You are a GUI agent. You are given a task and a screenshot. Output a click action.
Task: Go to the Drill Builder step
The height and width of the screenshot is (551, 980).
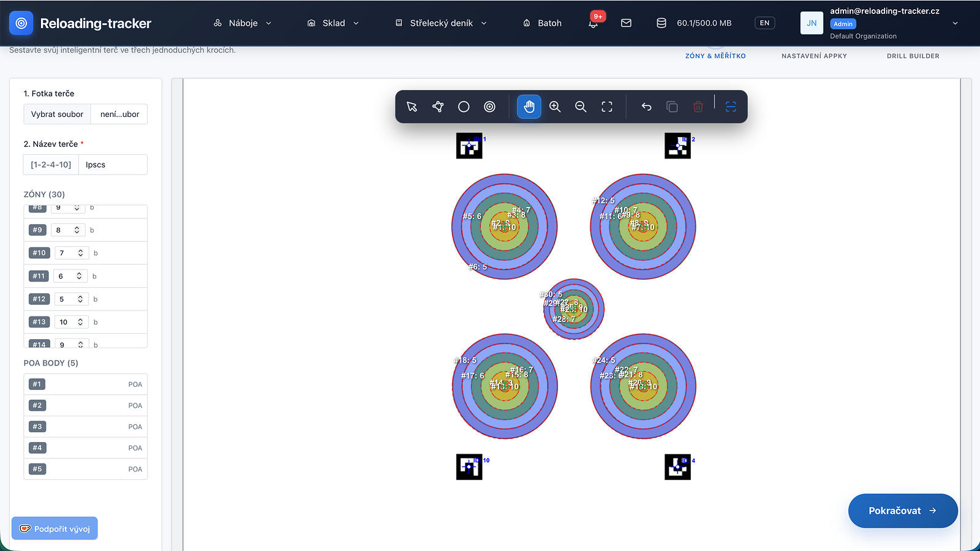(x=913, y=56)
